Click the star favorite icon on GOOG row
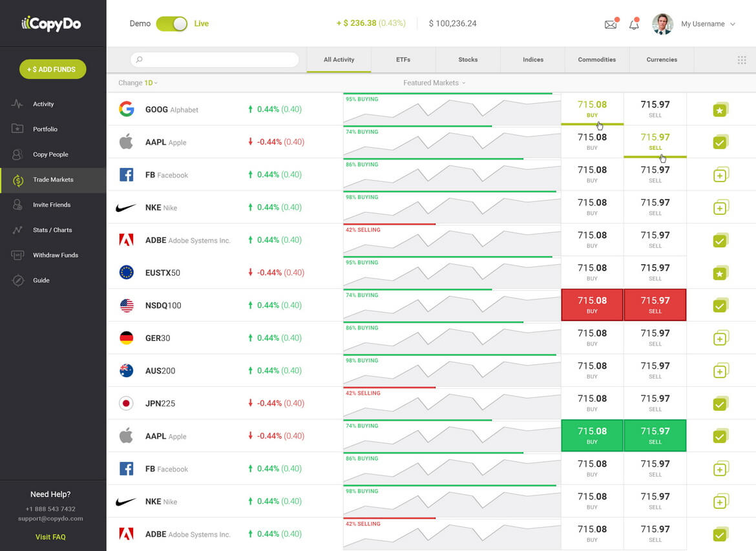 [x=720, y=110]
